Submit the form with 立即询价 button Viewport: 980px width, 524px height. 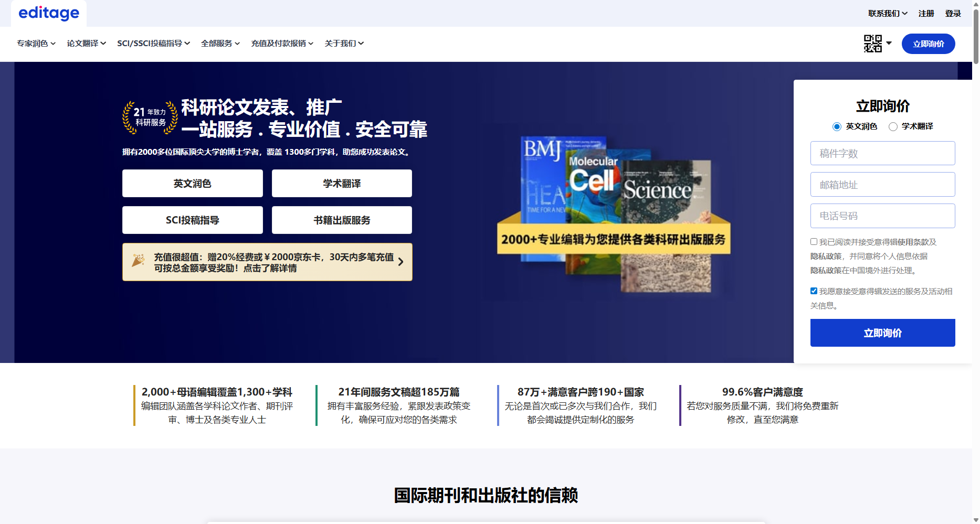tap(883, 333)
